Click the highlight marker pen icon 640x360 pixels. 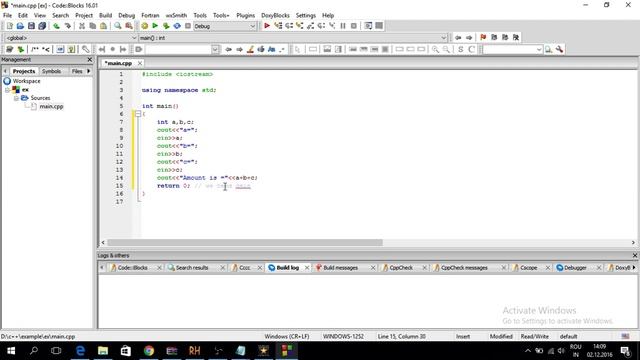point(250,49)
